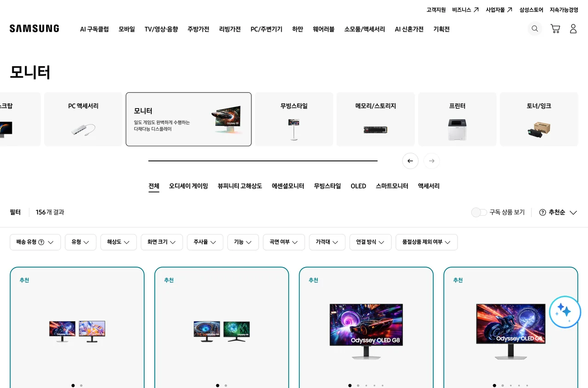Click the 삼성스토어 link
This screenshot has height=388, width=588.
coord(531,10)
